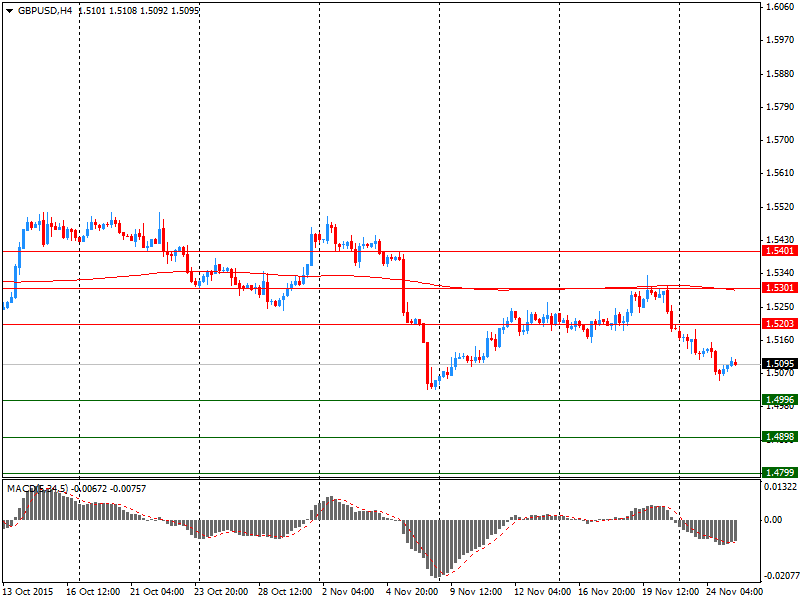Screen dimensions: 800x600
Task: Click the MACD scale value 0.01322
Action: pyautogui.click(x=780, y=487)
